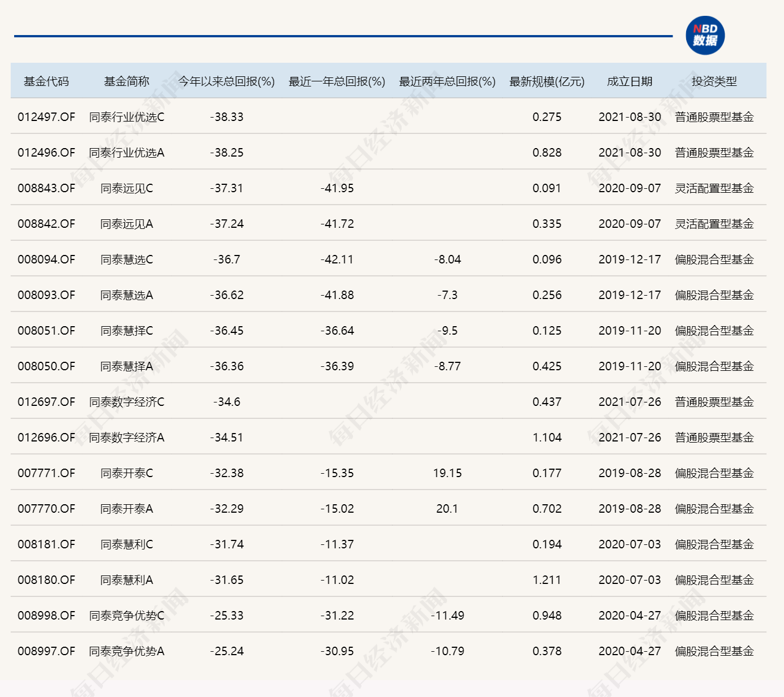Click fund name 同泰远见A
Screen dimensions: 784x697
pyautogui.click(x=127, y=224)
